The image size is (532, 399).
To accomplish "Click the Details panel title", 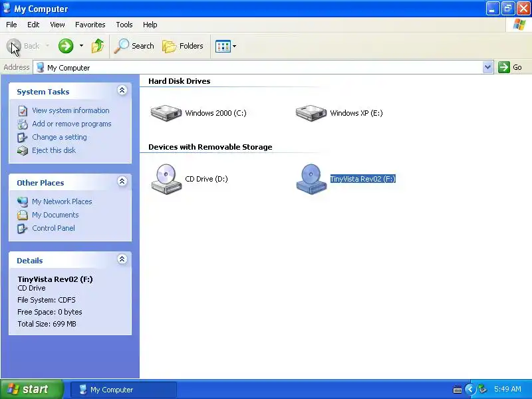I will (30, 261).
